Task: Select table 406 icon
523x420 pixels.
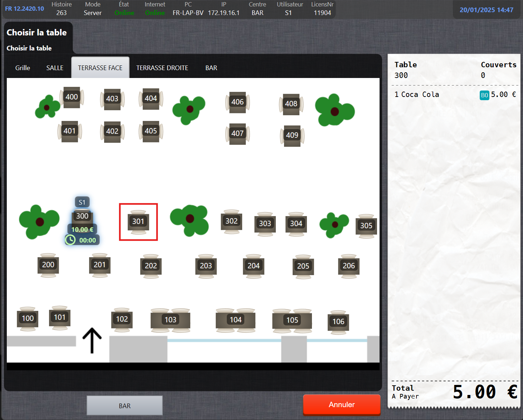Action: [x=238, y=102]
